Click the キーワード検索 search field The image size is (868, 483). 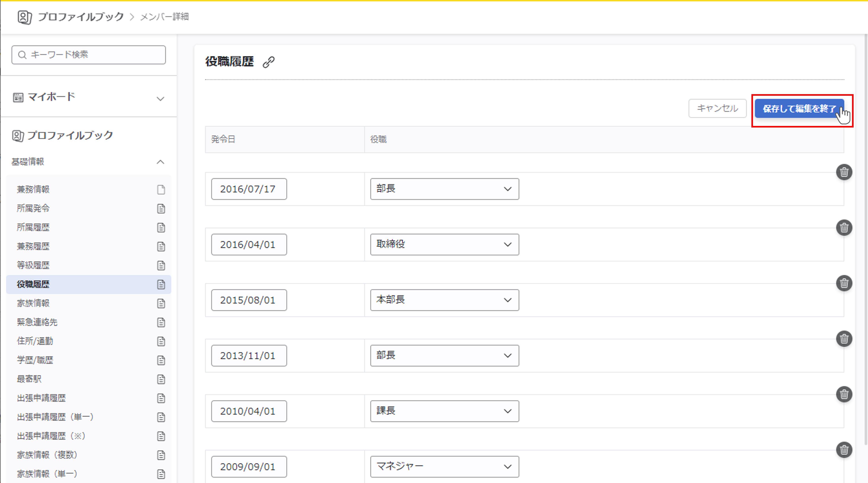tap(89, 55)
